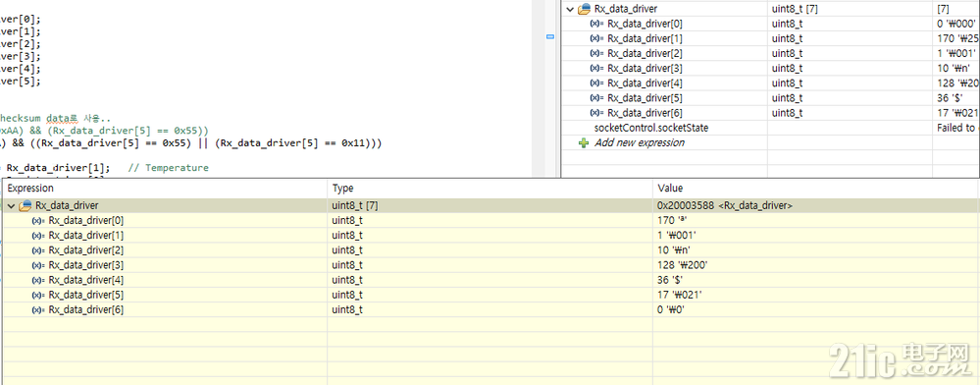Click Rx_data_driver folder icon in lower table
The width and height of the screenshot is (980, 385).
pyautogui.click(x=26, y=205)
